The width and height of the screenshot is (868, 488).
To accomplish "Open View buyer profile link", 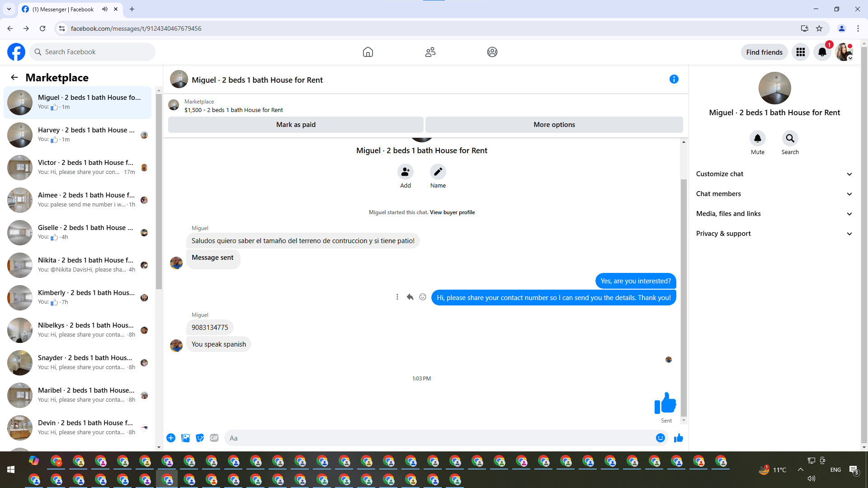I will click(x=452, y=212).
